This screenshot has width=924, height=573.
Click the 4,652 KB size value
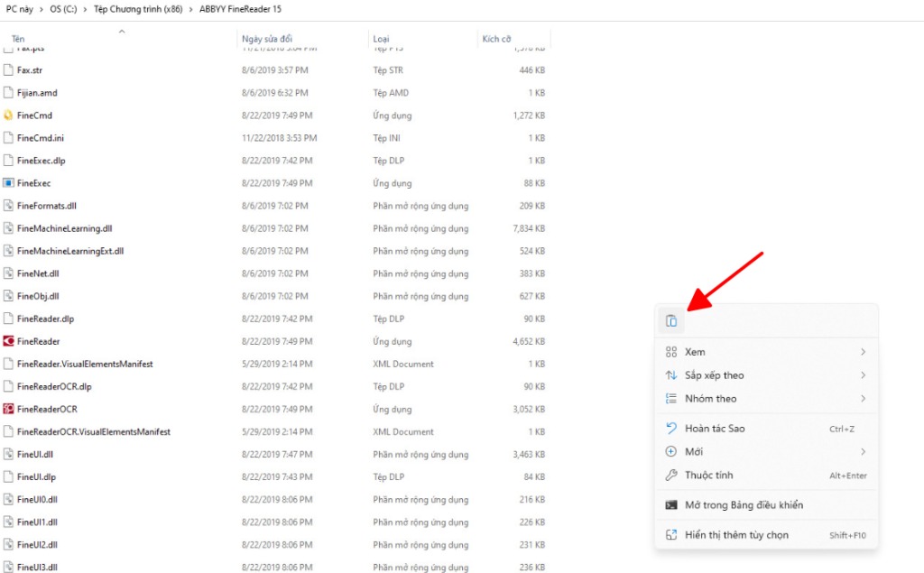coord(529,341)
